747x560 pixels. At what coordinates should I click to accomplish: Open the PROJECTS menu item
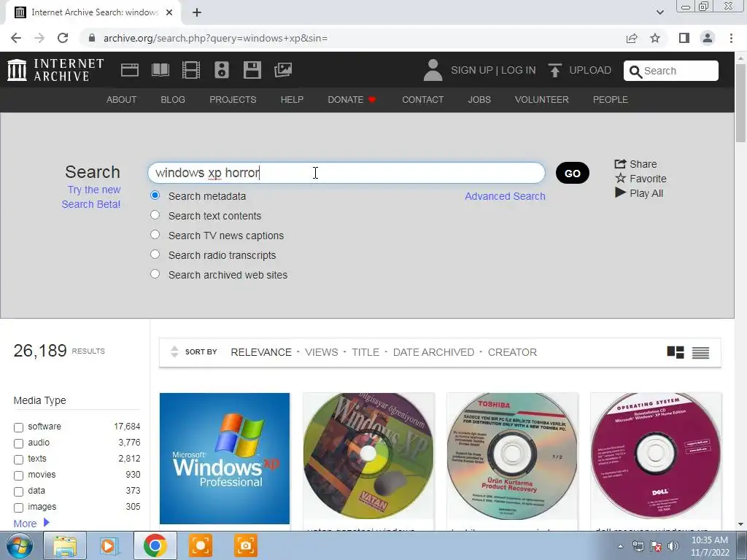(x=233, y=99)
